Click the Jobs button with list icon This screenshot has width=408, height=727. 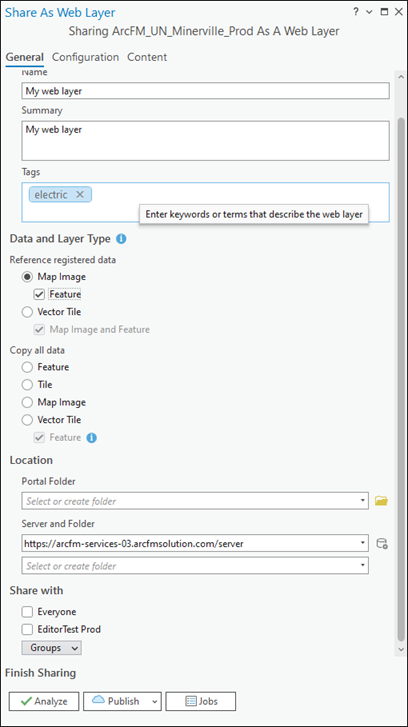201,701
